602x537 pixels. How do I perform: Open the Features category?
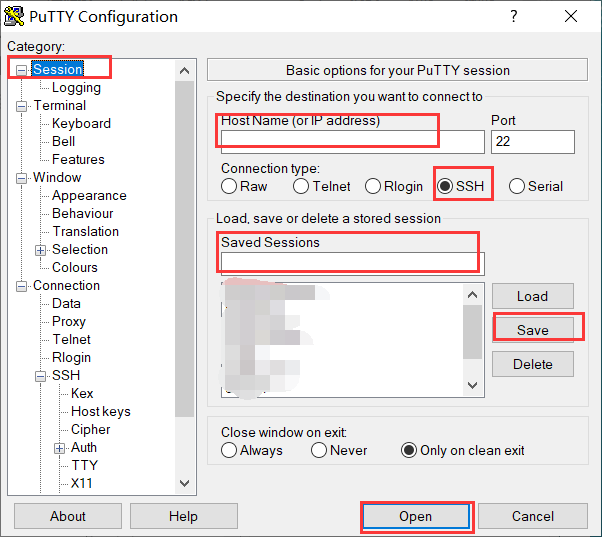pyautogui.click(x=78, y=159)
